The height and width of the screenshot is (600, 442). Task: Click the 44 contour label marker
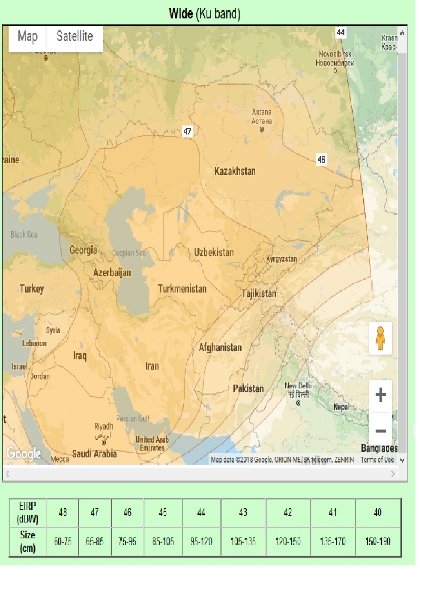341,33
